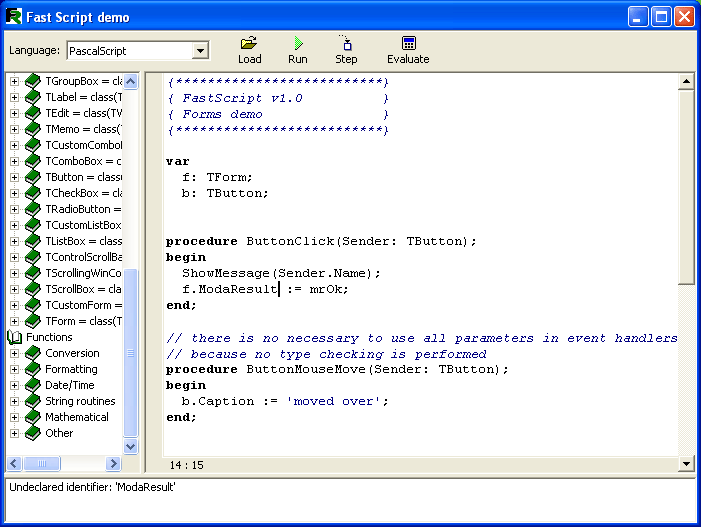701x527 pixels.
Task: Expand the String routines node
Action: (x=14, y=401)
